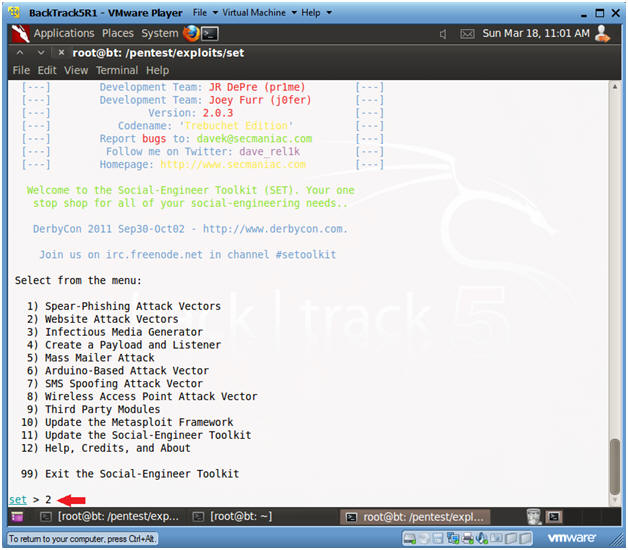Click line 99) Exit the Social-Engineer Toolkit
Viewport: 628px width, 550px height.
130,473
